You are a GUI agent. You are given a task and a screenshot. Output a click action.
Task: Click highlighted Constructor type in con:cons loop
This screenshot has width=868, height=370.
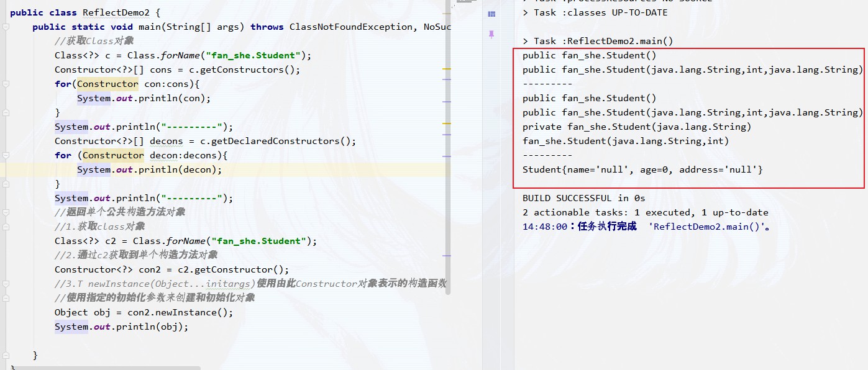point(108,84)
